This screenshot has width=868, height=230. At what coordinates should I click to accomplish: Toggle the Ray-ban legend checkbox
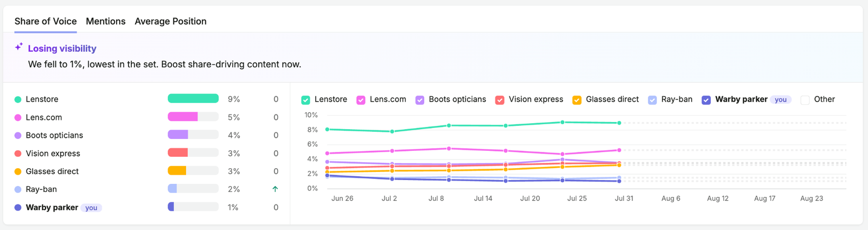[x=652, y=100]
